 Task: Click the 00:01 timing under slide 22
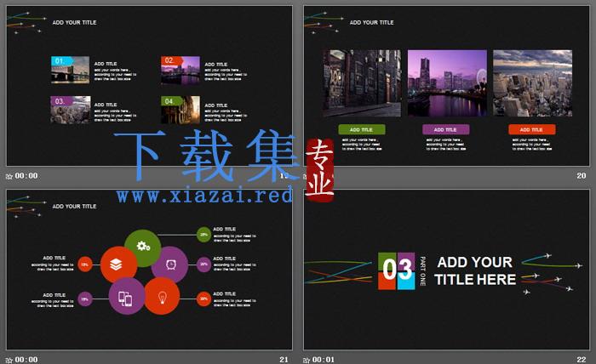tap(324, 360)
